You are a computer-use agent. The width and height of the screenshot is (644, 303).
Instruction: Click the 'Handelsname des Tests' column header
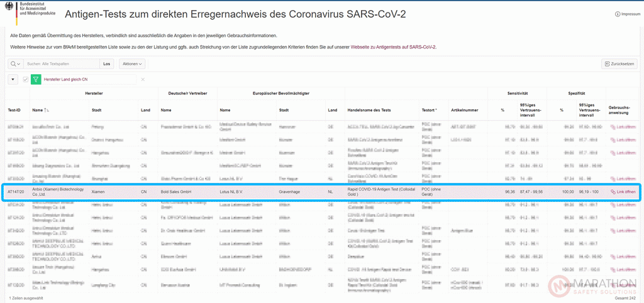pos(369,111)
